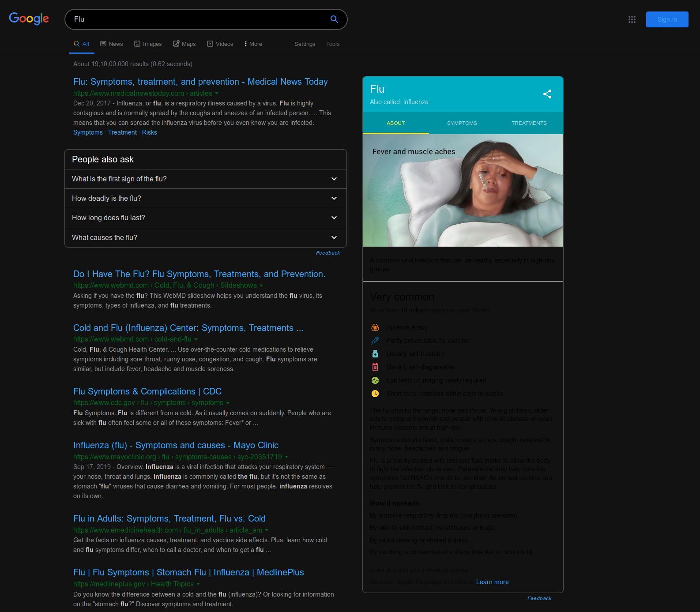The height and width of the screenshot is (612, 700).
Task: Open search Settings
Action: click(305, 44)
